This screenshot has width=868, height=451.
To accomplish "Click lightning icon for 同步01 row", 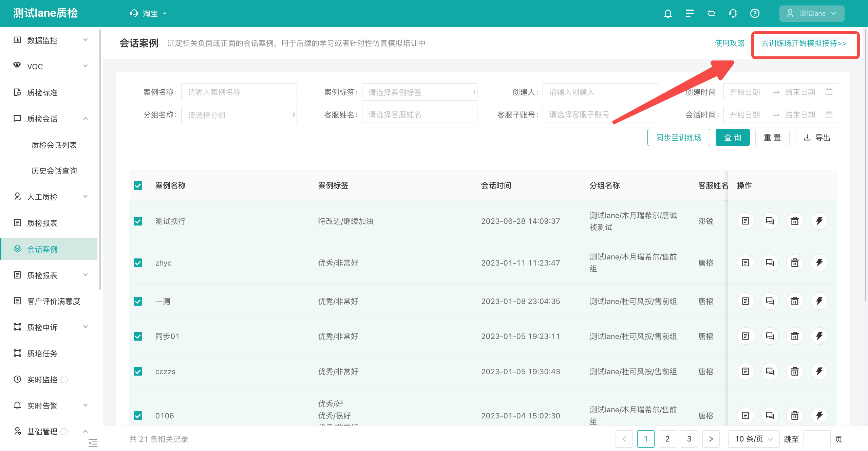I will pos(819,336).
